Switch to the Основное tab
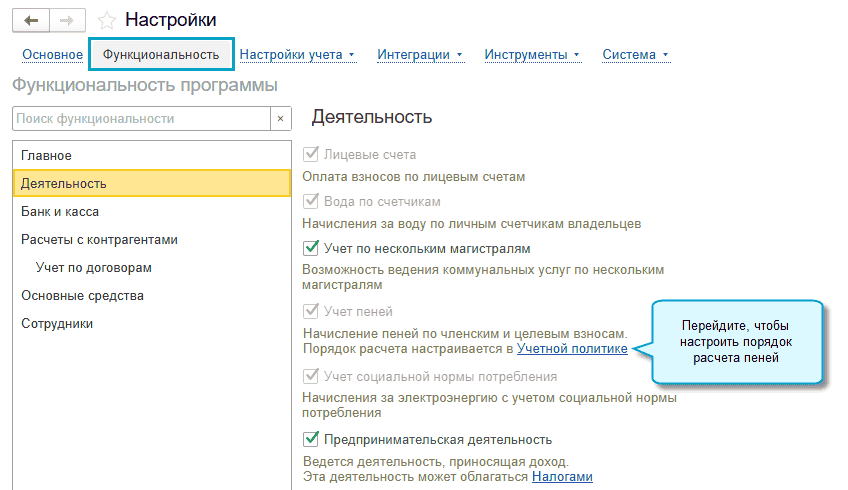This screenshot has width=848, height=490. (52, 54)
